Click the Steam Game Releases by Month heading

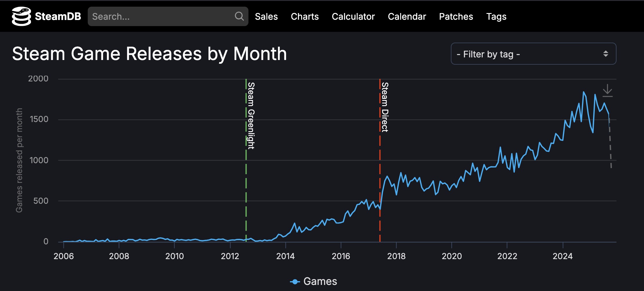[x=149, y=54]
